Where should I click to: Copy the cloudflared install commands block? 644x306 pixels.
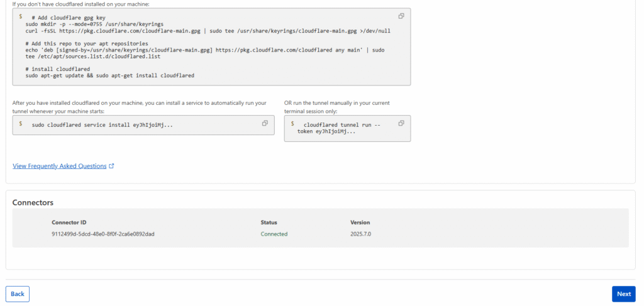point(401,16)
